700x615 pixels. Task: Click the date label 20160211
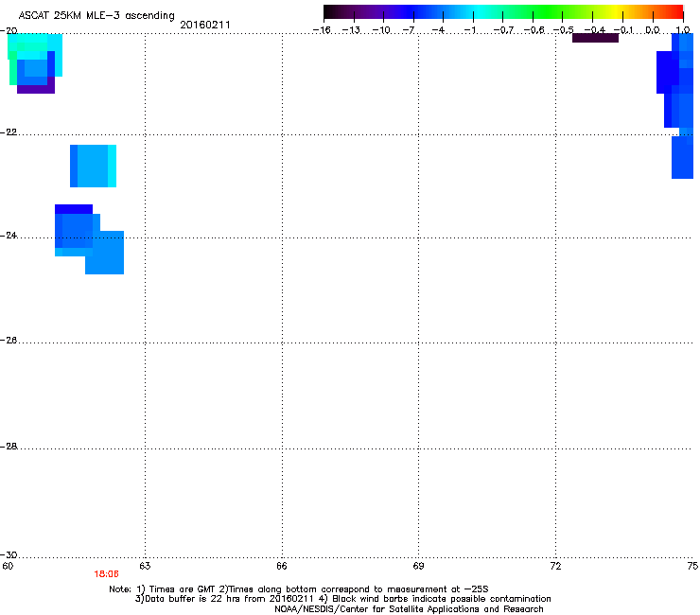coord(205,25)
